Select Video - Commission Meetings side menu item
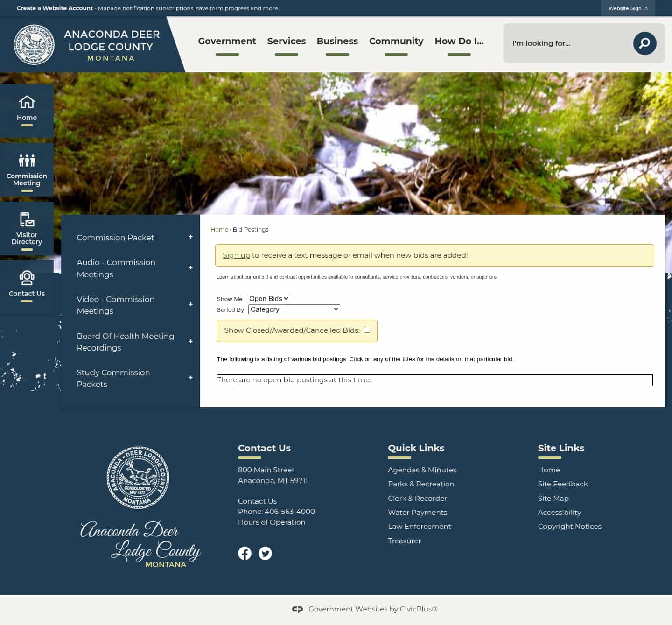Screen dimensions: 672x625 (115, 305)
